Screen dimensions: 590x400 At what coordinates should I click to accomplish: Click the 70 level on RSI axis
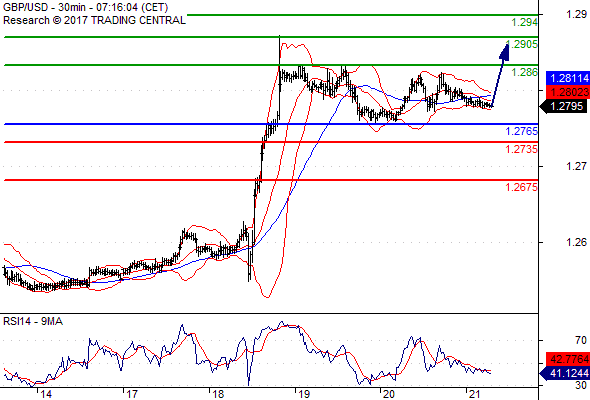581,340
